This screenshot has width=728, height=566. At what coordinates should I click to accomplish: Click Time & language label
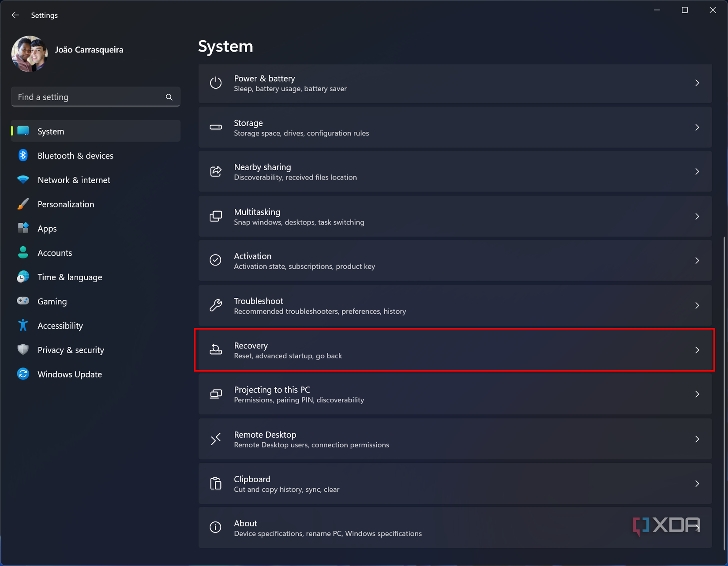pos(70,277)
